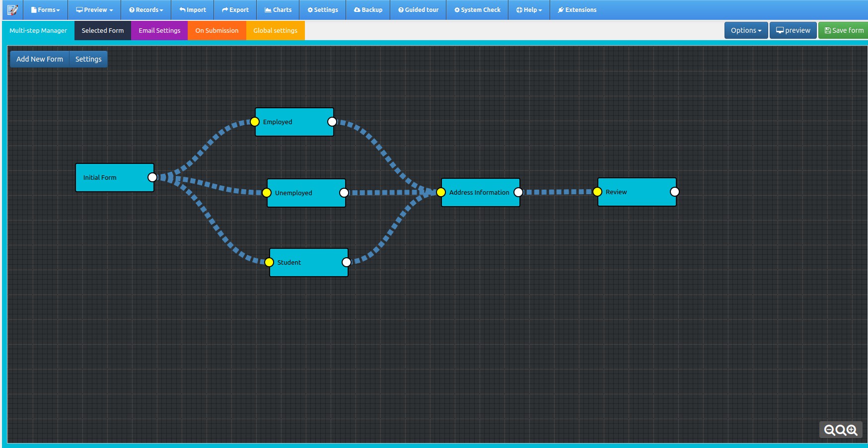Click the zoom out magnifier icon
The height and width of the screenshot is (448, 868).
[829, 430]
